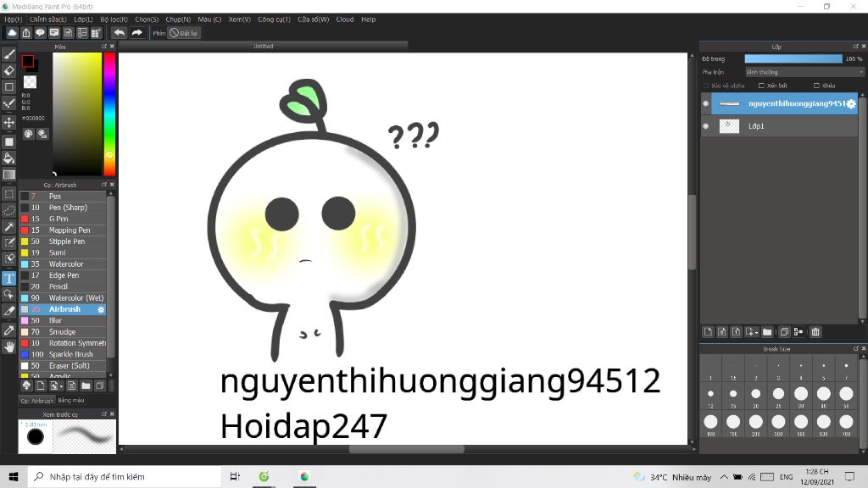Open the Cloud menu
Screen dimensions: 868x488
click(x=344, y=19)
